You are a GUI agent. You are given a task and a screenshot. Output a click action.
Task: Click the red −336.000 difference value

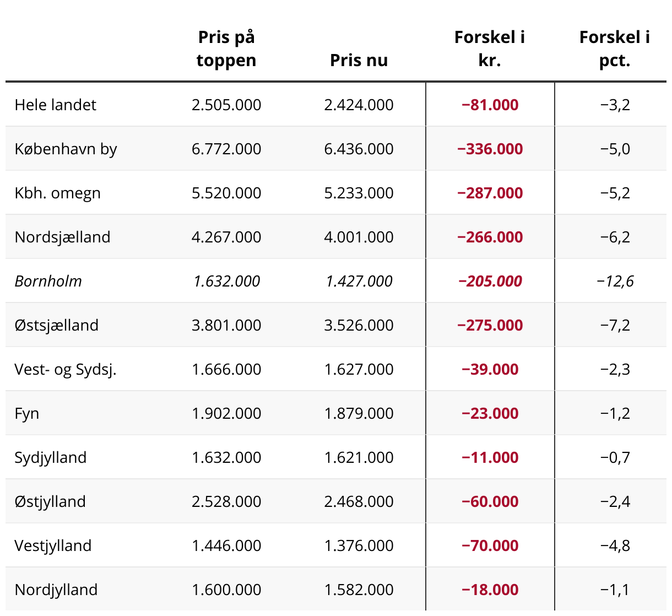(490, 149)
